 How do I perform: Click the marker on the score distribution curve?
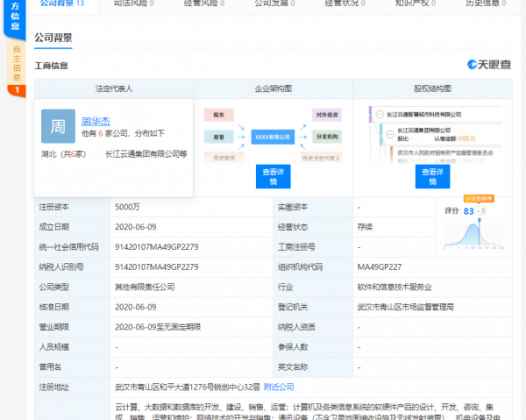(x=479, y=220)
